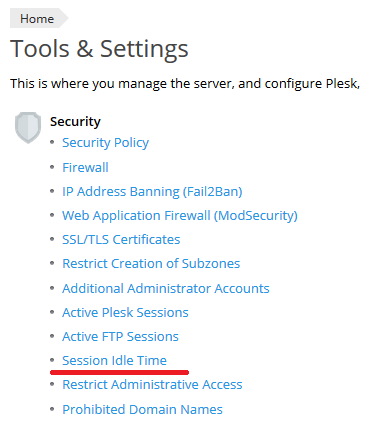
Task: Open Restrict Administrative Access link
Action: pos(152,384)
